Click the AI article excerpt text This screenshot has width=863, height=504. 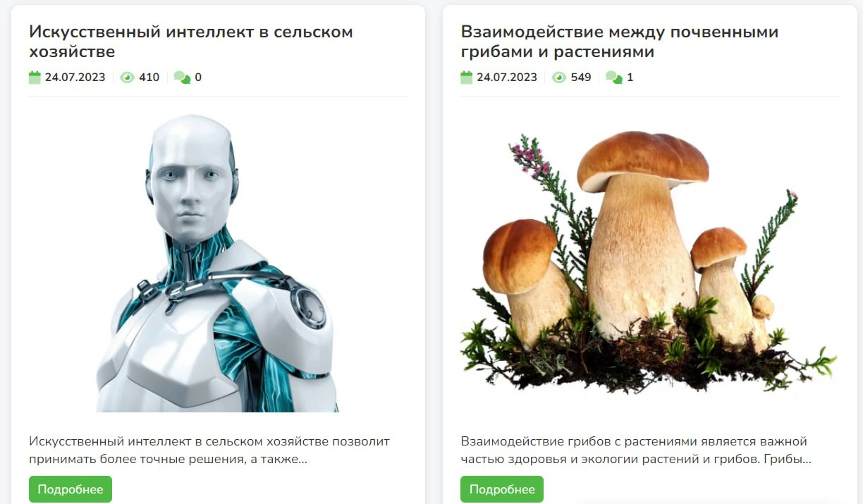click(209, 450)
